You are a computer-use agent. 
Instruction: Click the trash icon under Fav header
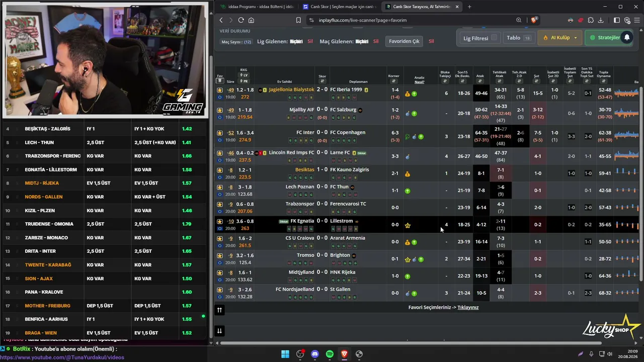[x=220, y=81]
